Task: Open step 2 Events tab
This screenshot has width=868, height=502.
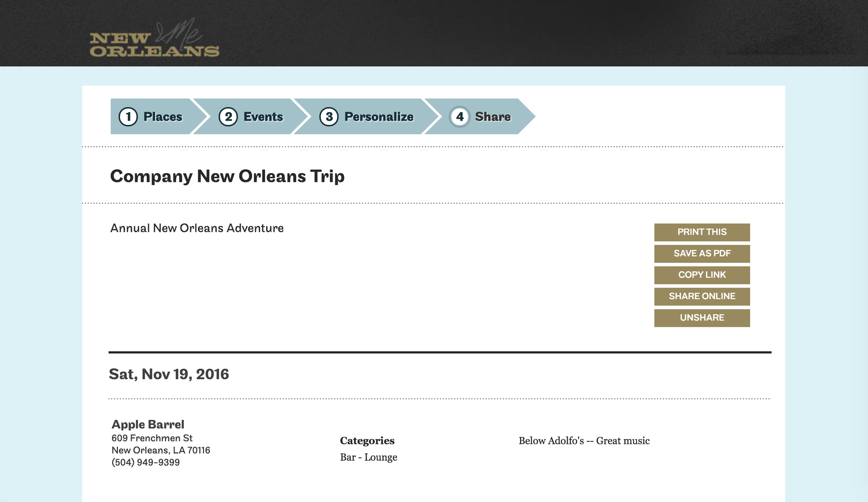Action: 252,116
